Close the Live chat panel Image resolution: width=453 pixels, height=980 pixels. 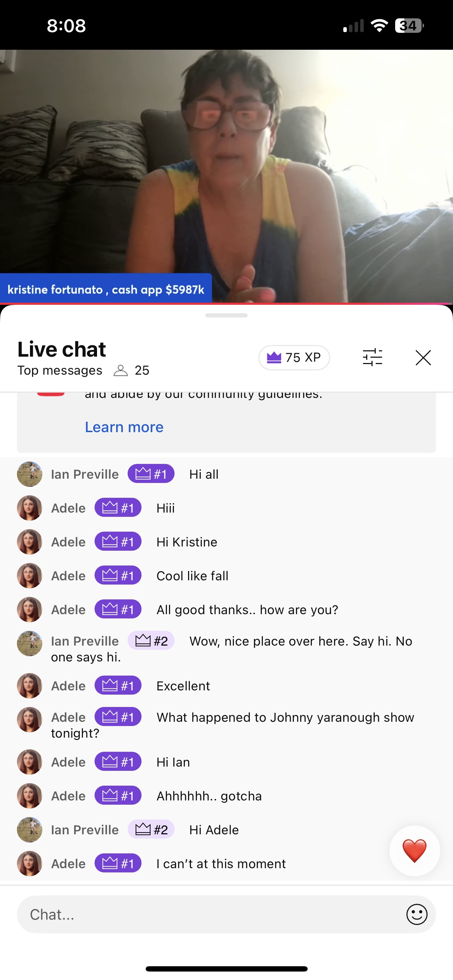pos(423,358)
